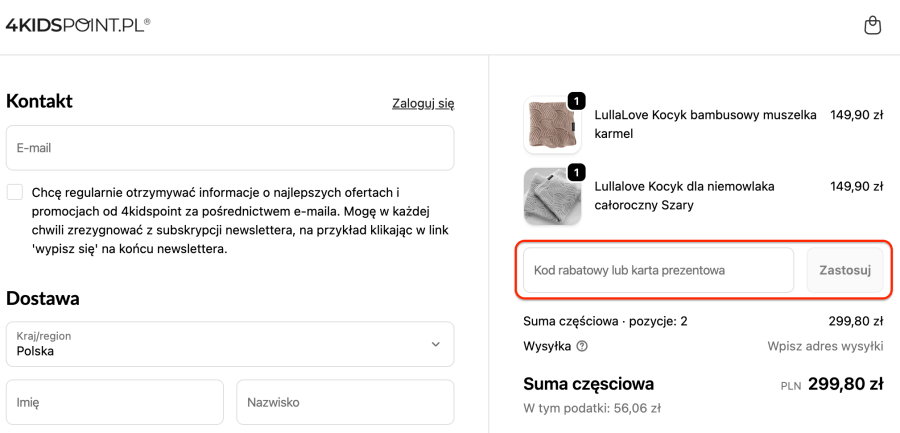This screenshot has height=433, width=900.
Task: Focus the Kod rabatowy lub karta prezentowa field
Action: pos(658,270)
